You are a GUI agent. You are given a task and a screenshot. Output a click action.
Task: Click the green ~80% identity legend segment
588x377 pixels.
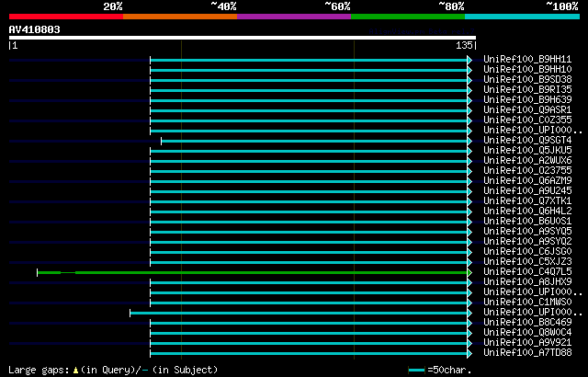tap(408, 17)
